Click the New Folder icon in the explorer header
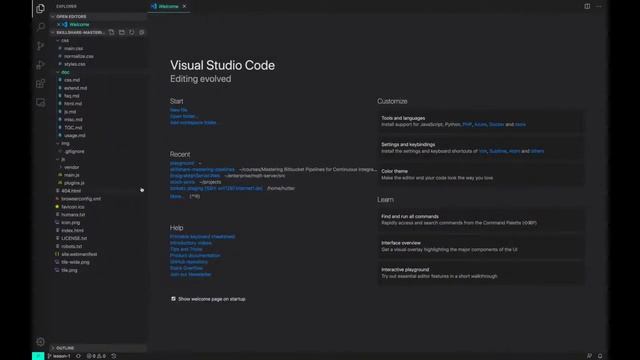This screenshot has width=640, height=360. (x=122, y=32)
